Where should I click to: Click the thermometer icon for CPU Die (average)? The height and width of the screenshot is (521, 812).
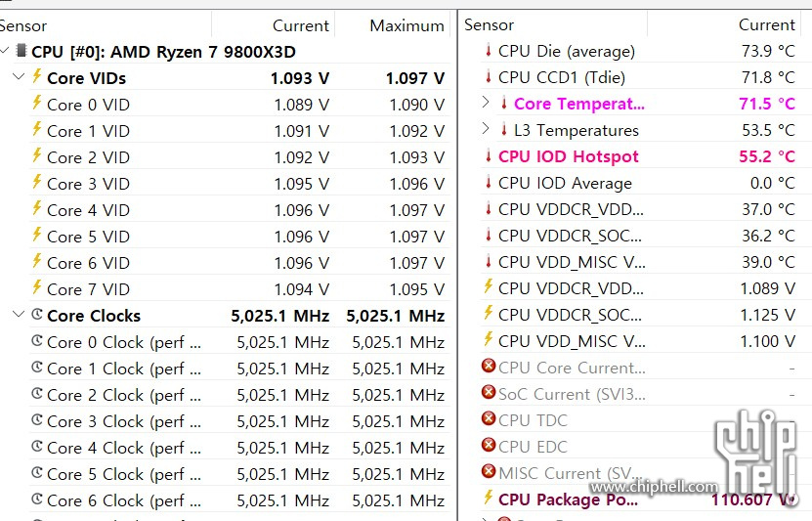489,51
